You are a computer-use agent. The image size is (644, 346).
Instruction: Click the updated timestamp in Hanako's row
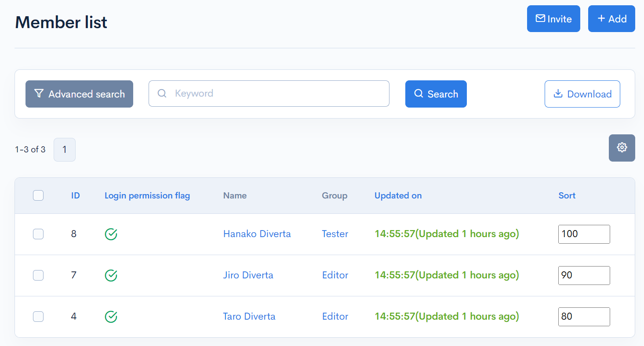tap(447, 234)
